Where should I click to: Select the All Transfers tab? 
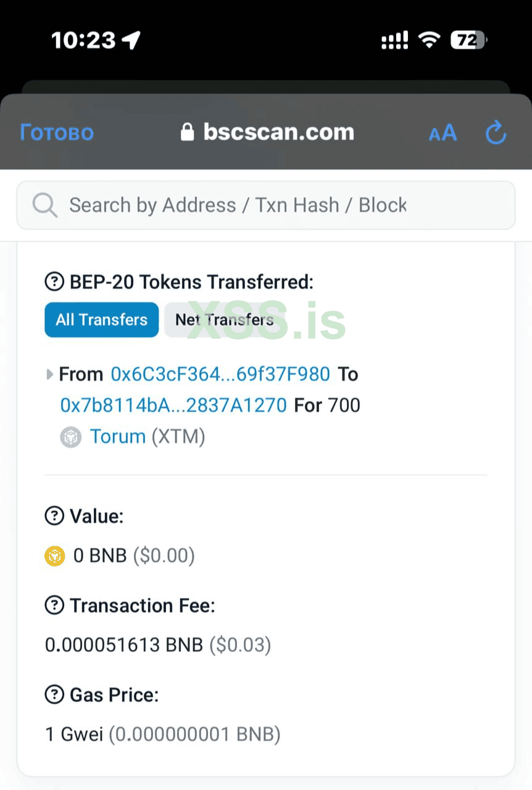(x=101, y=320)
